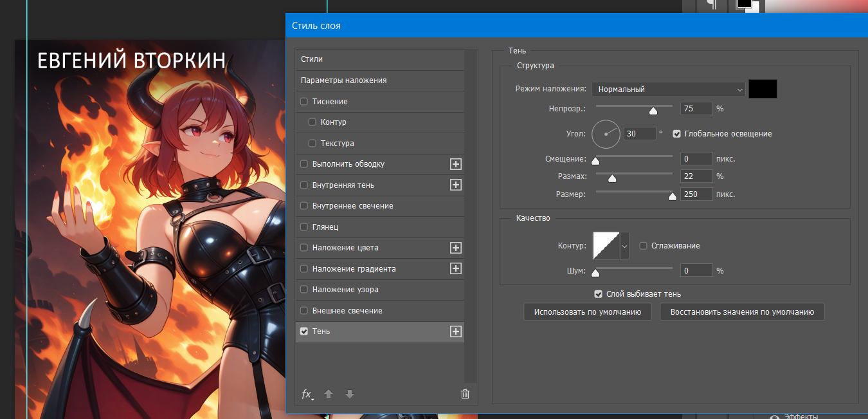Click Использовать по умолчанию button

point(588,312)
